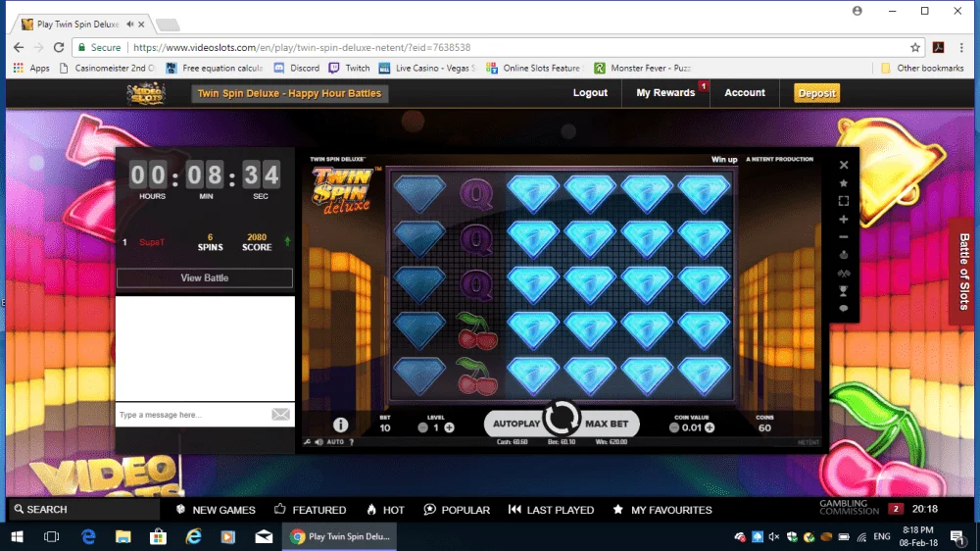Viewport: 980px width, 551px height.
Task: Spin the reels with circular arrows button
Action: 561,418
